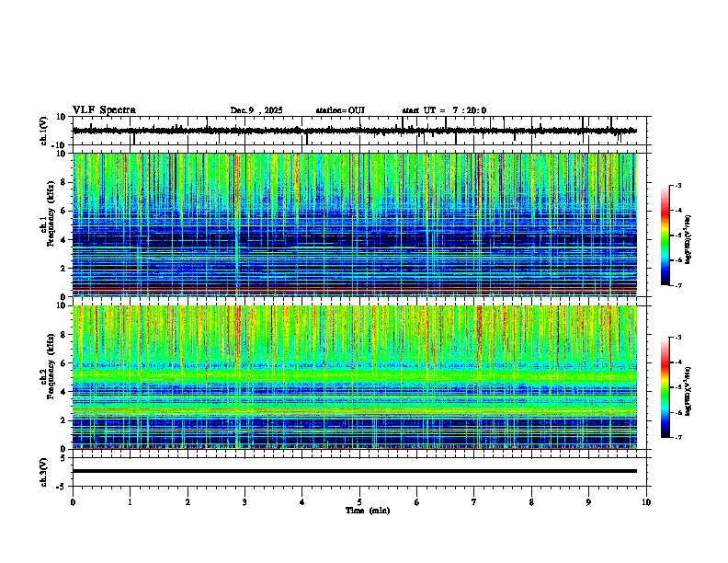728x563 pixels.
Task: Click the ch.2 colorbar "log(PSD)" units label
Action: (688, 391)
